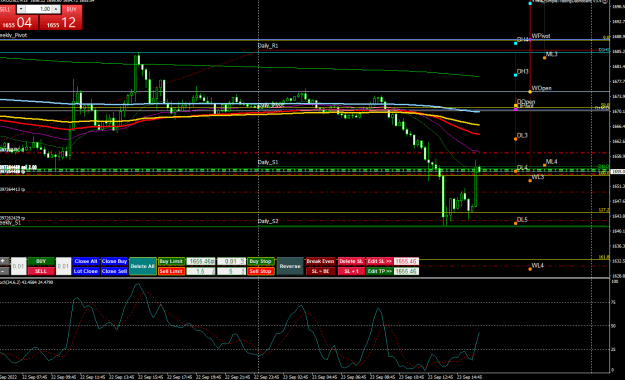Decrease volume with the one-click panel down arrow
Image resolution: width=625 pixels, height=380 pixels.
[x=21, y=9]
